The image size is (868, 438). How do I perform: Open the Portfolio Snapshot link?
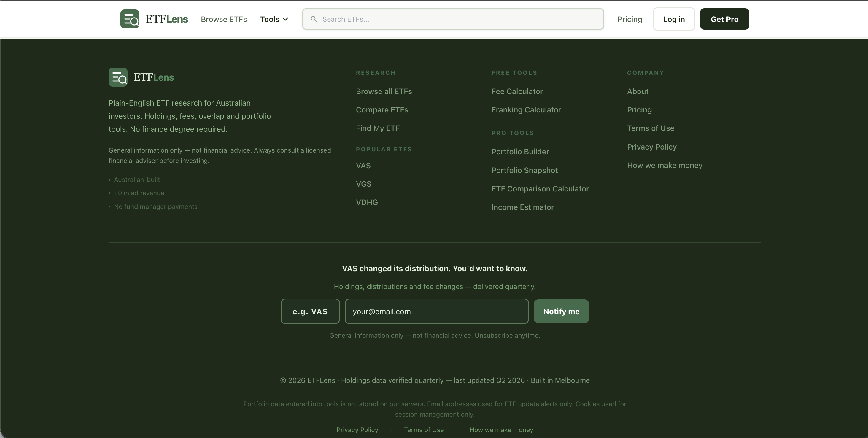click(524, 170)
